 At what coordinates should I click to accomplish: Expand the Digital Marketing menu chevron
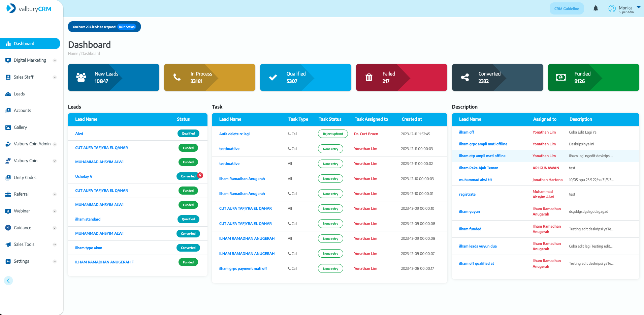pos(55,61)
